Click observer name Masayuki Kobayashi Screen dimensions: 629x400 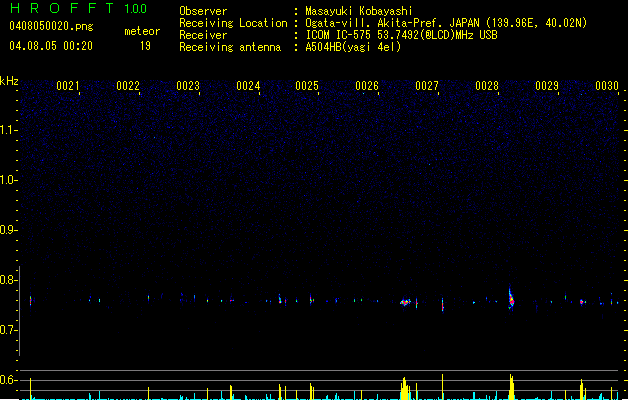(359, 11)
